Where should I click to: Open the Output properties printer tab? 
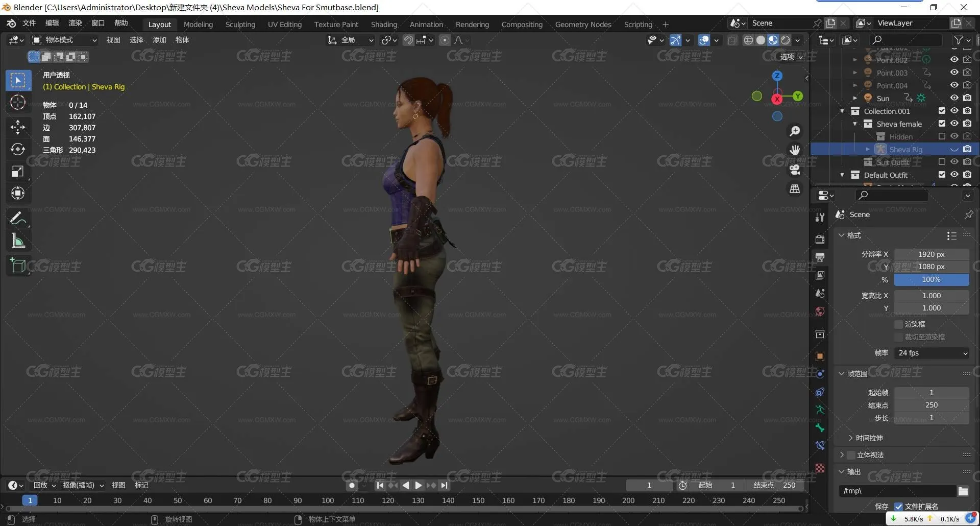(x=820, y=257)
